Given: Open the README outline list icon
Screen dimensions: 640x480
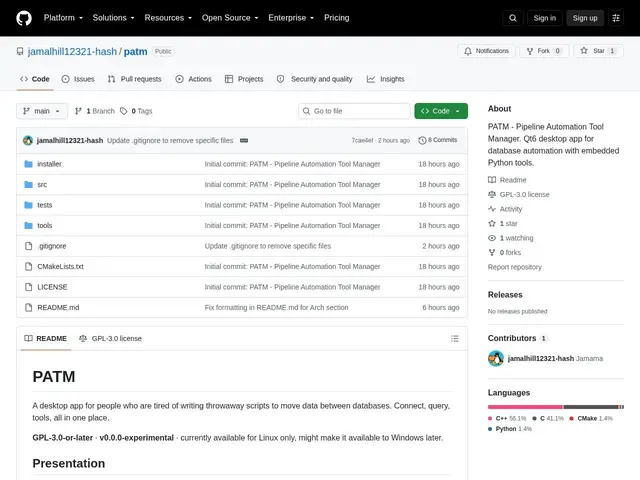Looking at the screenshot, I should pyautogui.click(x=455, y=338).
